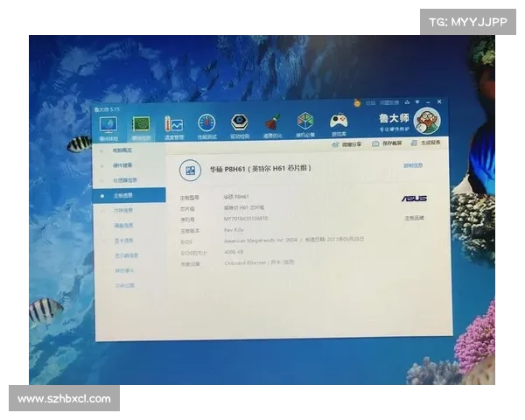Viewport: 525px width, 420px height.
Task: Select 硬件健康 in the sidebar
Action: [122, 165]
